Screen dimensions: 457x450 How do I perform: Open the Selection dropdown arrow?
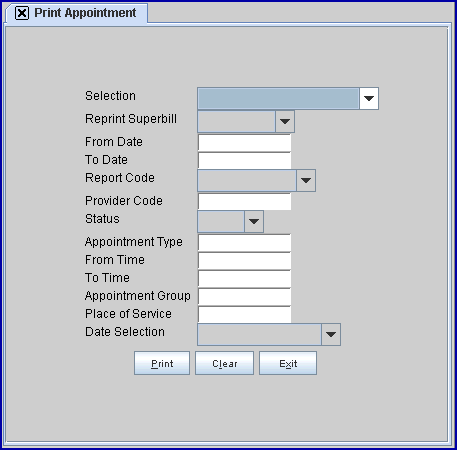tap(369, 98)
